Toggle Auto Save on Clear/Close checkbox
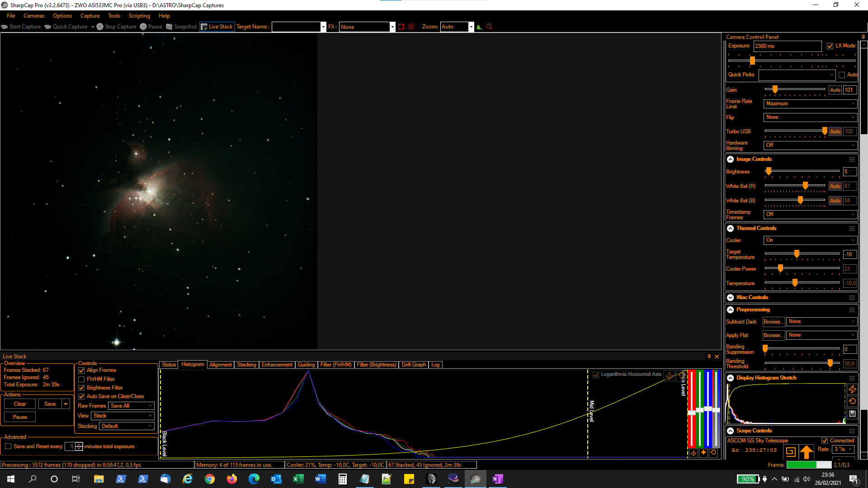This screenshot has width=868, height=488. [81, 396]
